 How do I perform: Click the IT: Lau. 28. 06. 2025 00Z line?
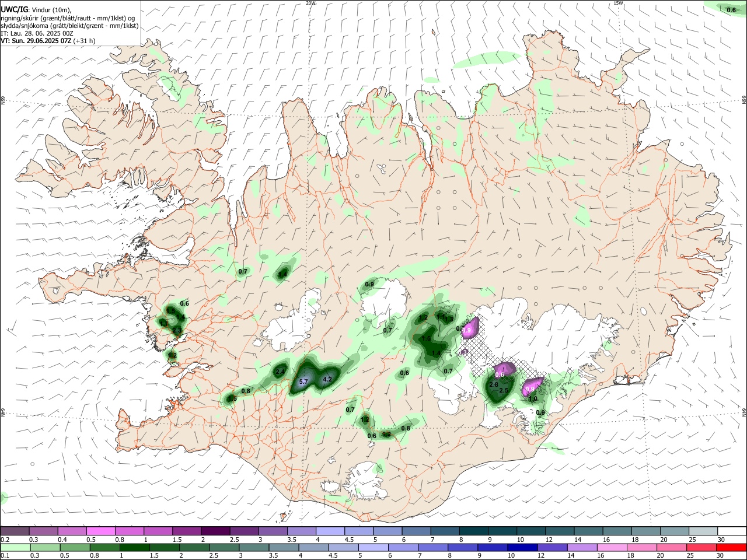(37, 33)
